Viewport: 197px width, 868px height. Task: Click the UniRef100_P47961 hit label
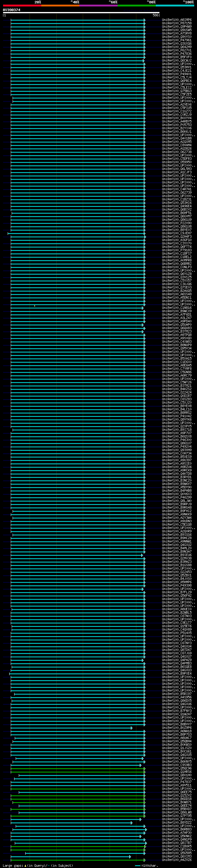click(x=177, y=40)
